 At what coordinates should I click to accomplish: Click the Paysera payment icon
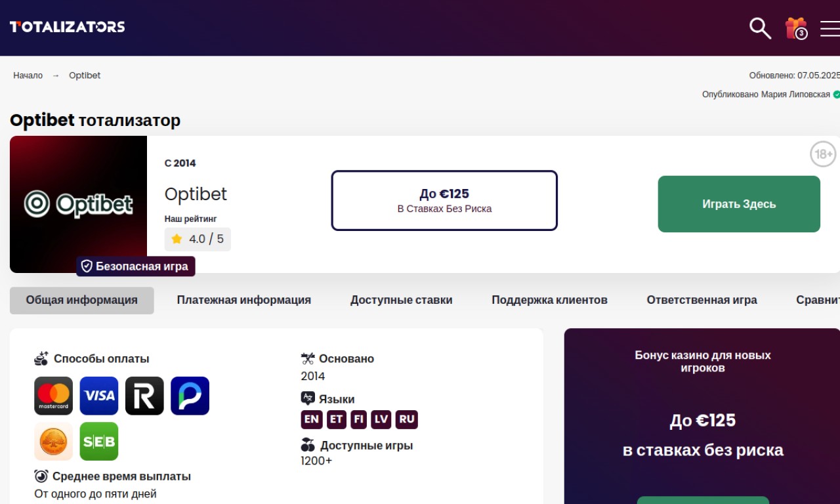point(190,396)
